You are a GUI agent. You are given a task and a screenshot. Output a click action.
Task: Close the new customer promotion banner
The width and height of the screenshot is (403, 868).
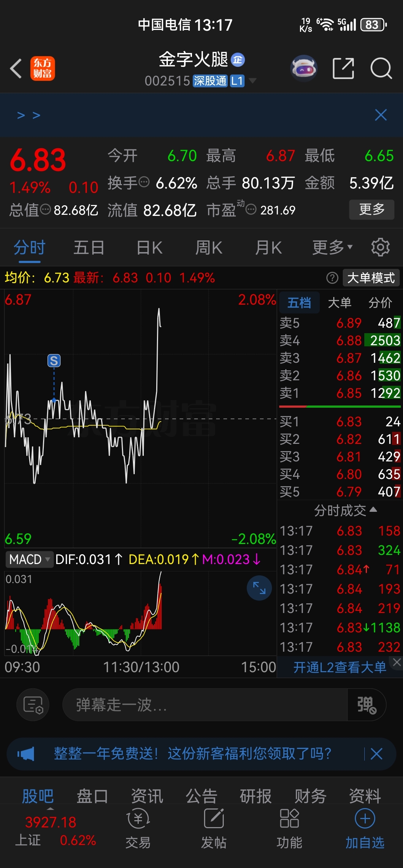[x=376, y=754]
